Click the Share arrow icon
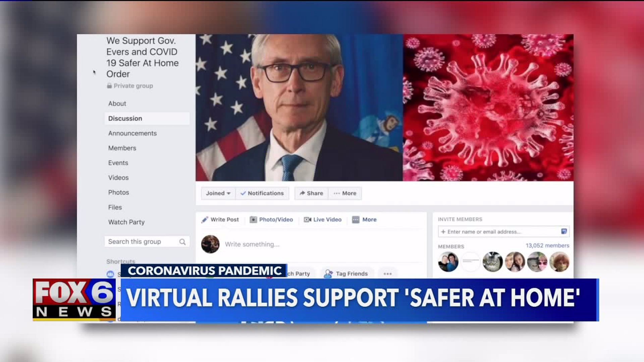Screen dimensions: 644x362 point(302,193)
